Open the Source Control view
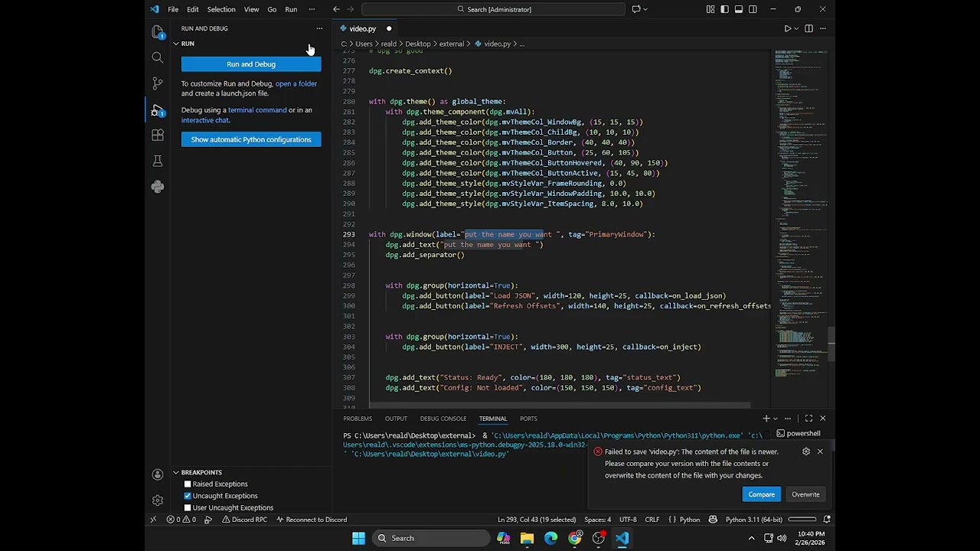The image size is (980, 551). tap(157, 83)
